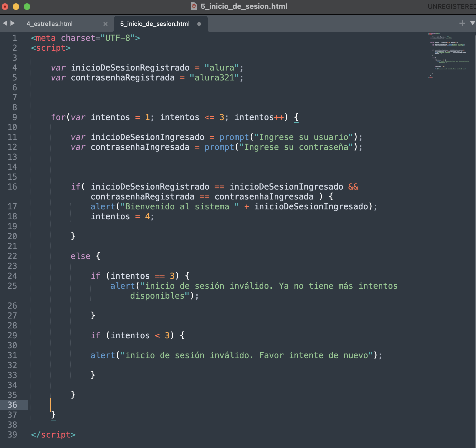This screenshot has height=448, width=476.
Task: Click line number 9 in gutter
Action: pyautogui.click(x=15, y=117)
